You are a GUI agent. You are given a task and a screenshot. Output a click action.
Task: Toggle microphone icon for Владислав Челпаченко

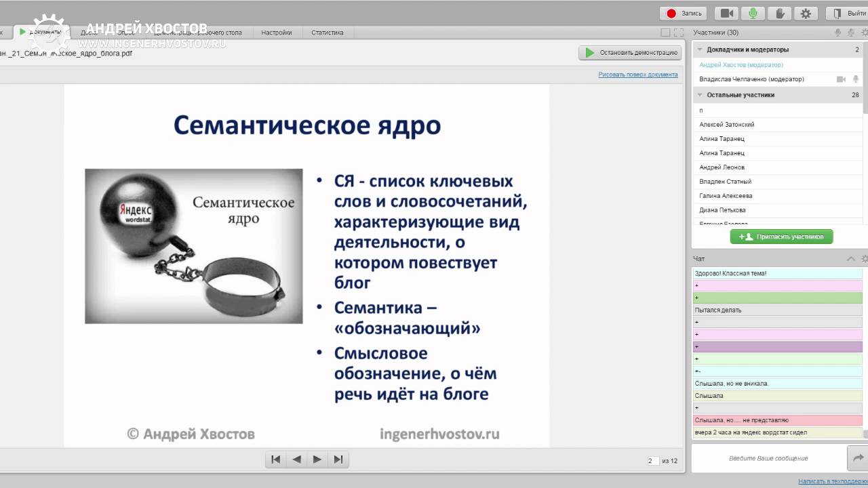[x=855, y=79]
